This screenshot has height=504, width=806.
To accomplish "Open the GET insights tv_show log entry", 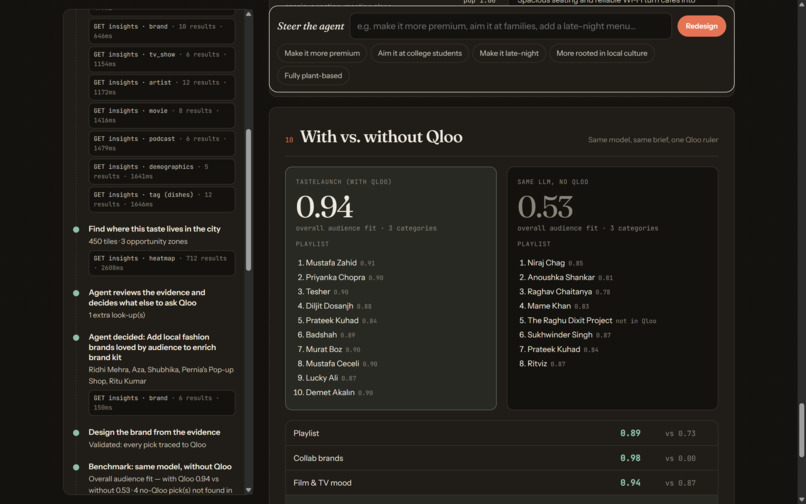I will pos(162,59).
